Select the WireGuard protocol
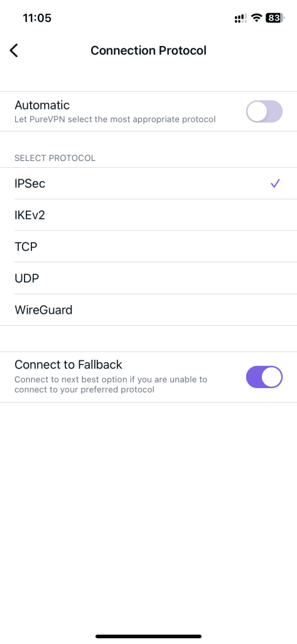 click(148, 310)
